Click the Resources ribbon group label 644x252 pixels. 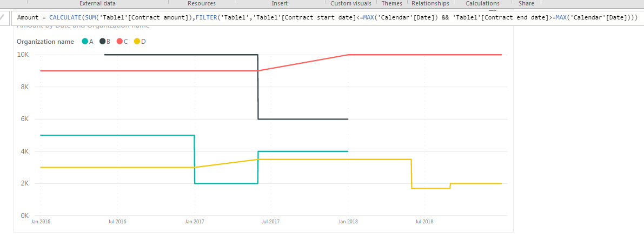pyautogui.click(x=201, y=3)
